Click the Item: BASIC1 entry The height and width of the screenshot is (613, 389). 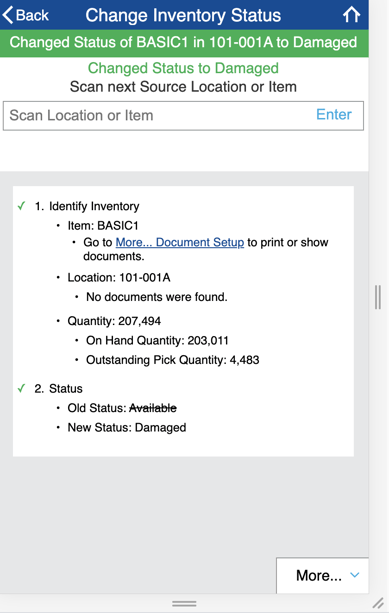(103, 226)
